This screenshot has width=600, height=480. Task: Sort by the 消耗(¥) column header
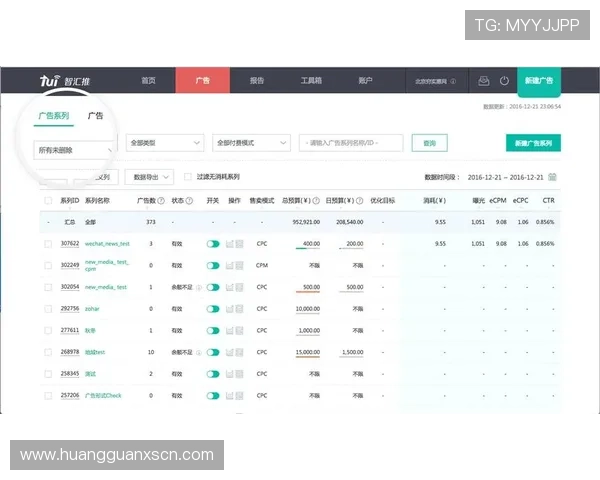point(434,201)
